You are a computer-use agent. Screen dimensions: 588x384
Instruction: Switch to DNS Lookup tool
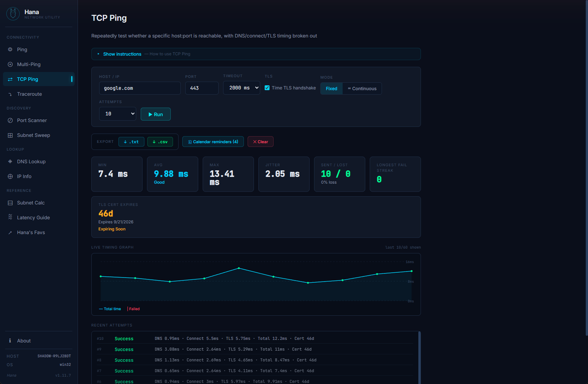(39, 162)
